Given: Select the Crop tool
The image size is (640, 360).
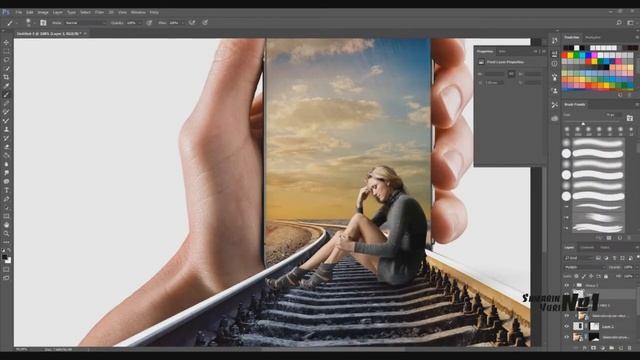Looking at the screenshot, I should coord(6,77).
